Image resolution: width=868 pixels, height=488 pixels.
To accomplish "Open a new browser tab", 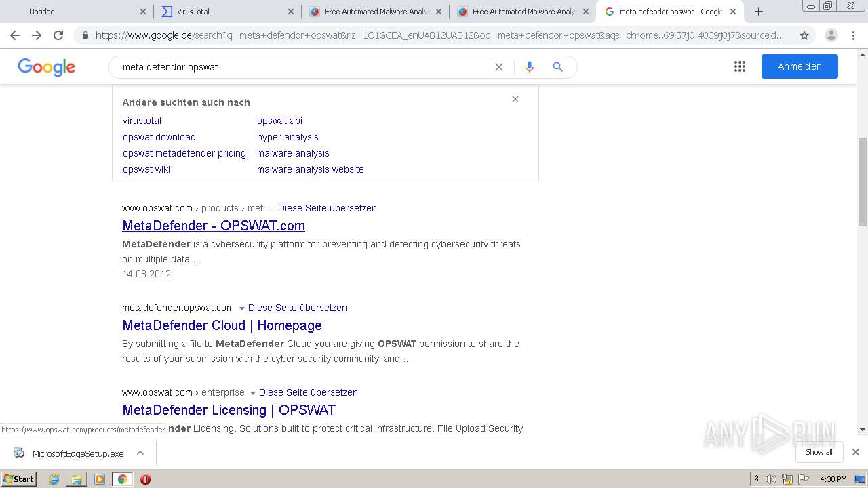I will point(759,12).
